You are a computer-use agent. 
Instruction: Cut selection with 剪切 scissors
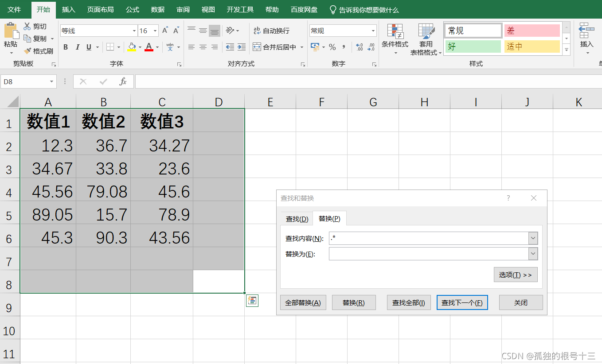(x=35, y=27)
